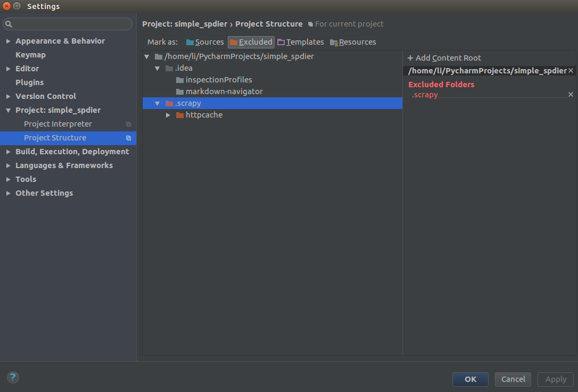Open the Keymap settings page

(30, 54)
